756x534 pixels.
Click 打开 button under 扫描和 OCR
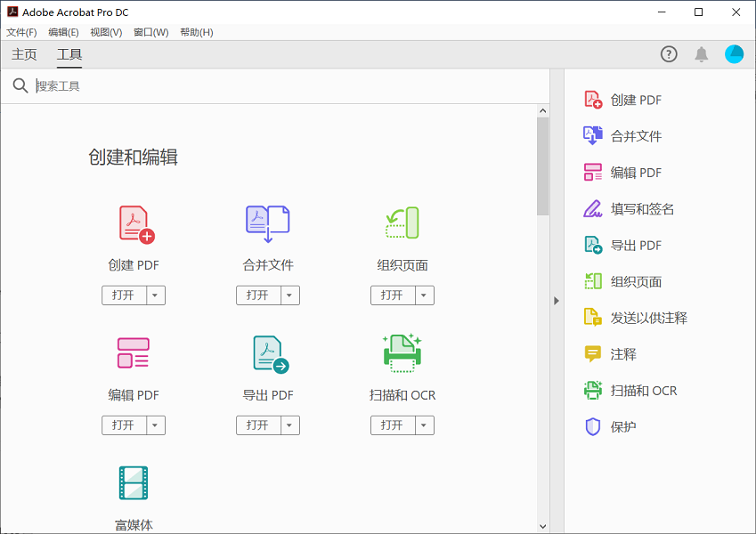pyautogui.click(x=393, y=425)
